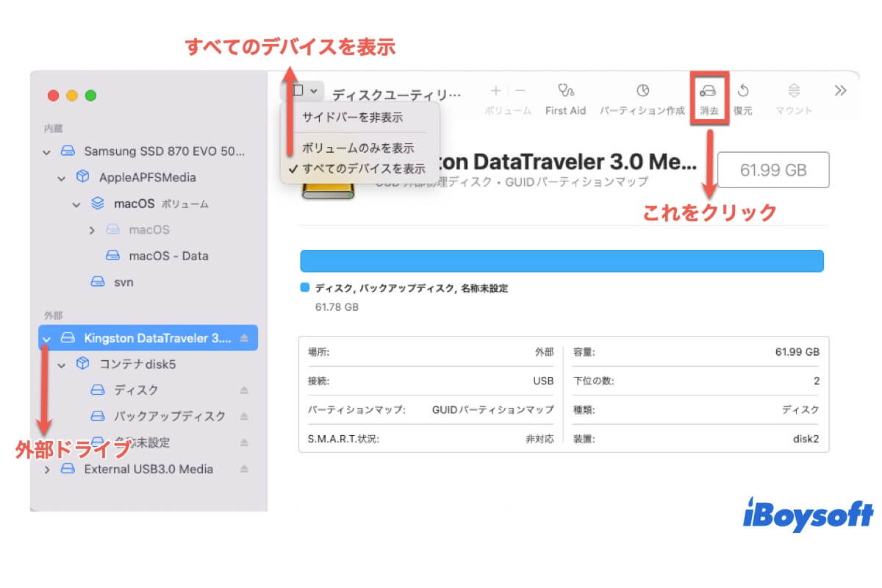Image resolution: width=882 pixels, height=588 pixels.
Task: Collapse the Samsung SSD 870 EVO tree
Action: (46, 151)
